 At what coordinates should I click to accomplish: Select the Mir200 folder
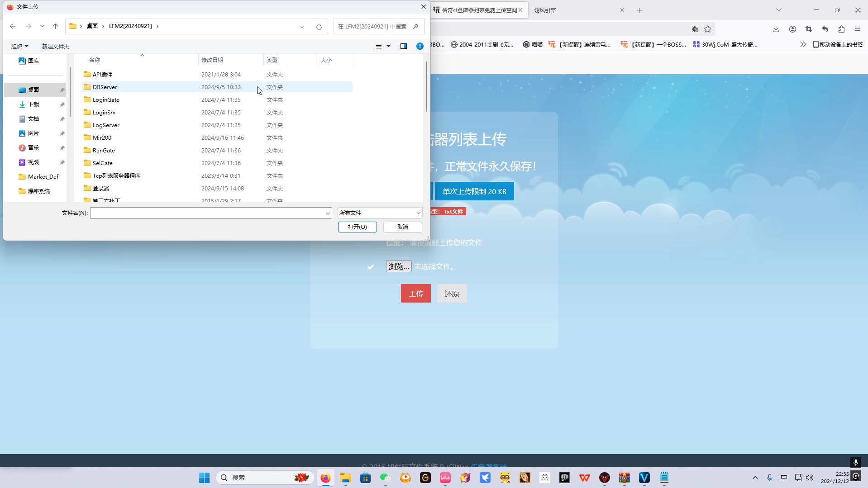point(217,137)
